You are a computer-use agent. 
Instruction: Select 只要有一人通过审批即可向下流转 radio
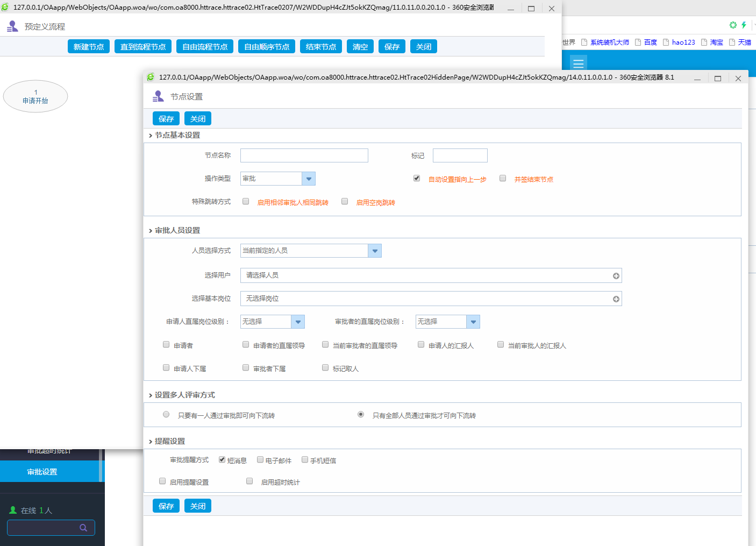point(166,414)
